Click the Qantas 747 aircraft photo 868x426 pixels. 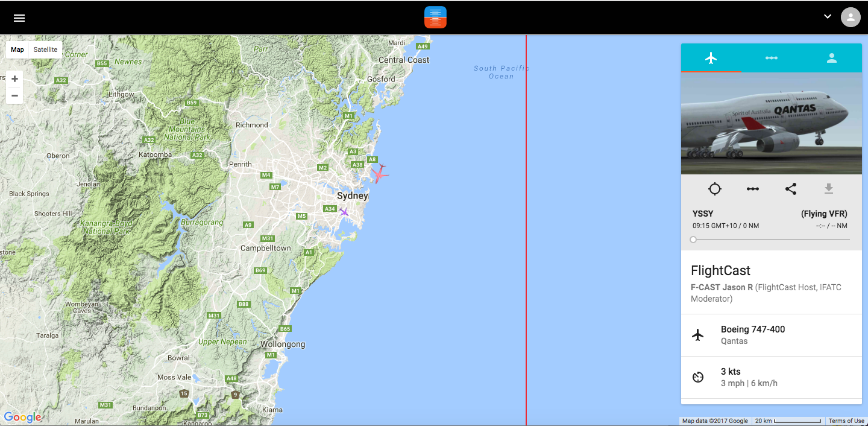772,124
